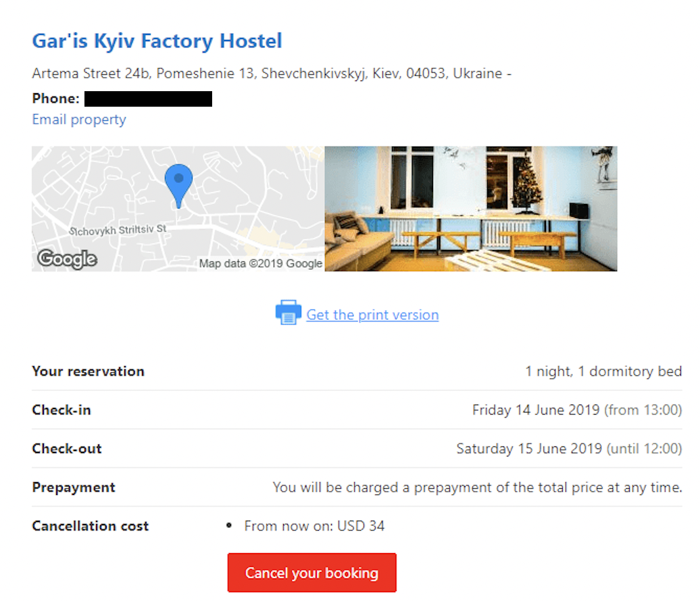Open Get the print version
Image resolution: width=700 pixels, height=601 pixels.
point(372,314)
